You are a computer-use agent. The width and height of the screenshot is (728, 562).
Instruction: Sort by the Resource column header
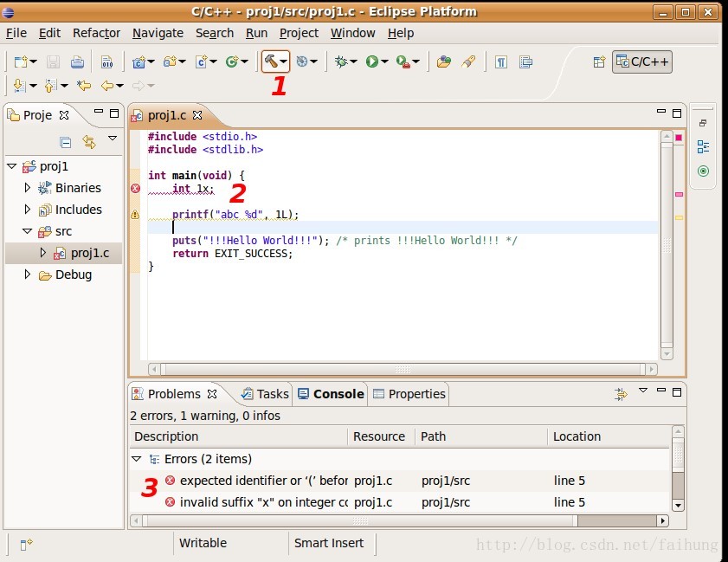[x=381, y=436]
